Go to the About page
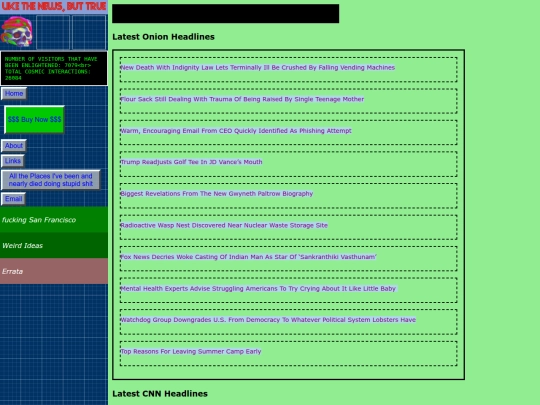The width and height of the screenshot is (540, 405). point(14,146)
